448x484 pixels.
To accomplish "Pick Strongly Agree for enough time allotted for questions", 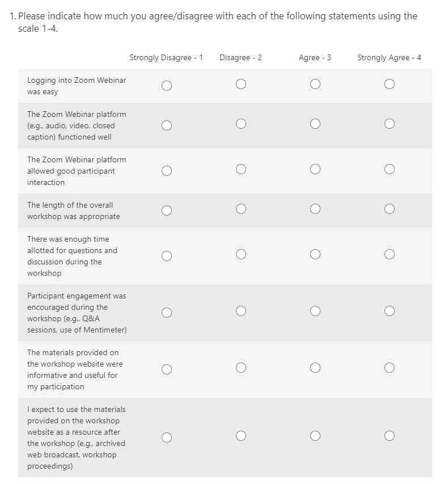I will [389, 254].
